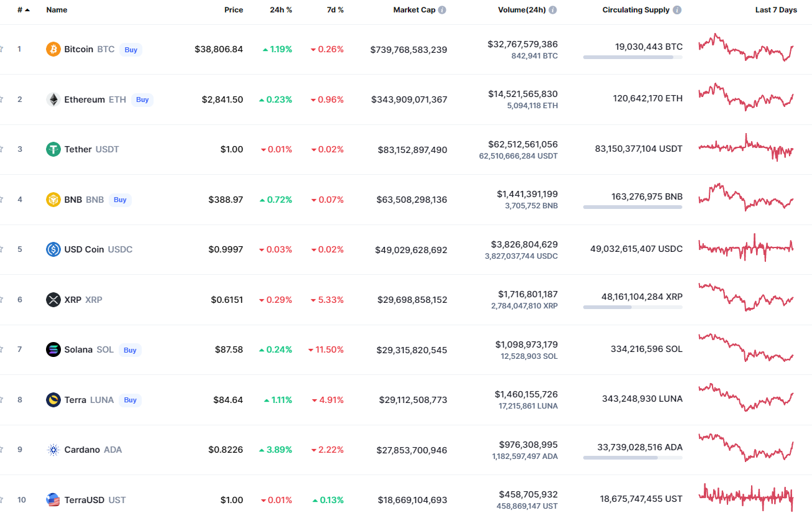Open Cardano's last 7 days sparkline chart
This screenshot has height=523, width=812.
click(x=746, y=448)
